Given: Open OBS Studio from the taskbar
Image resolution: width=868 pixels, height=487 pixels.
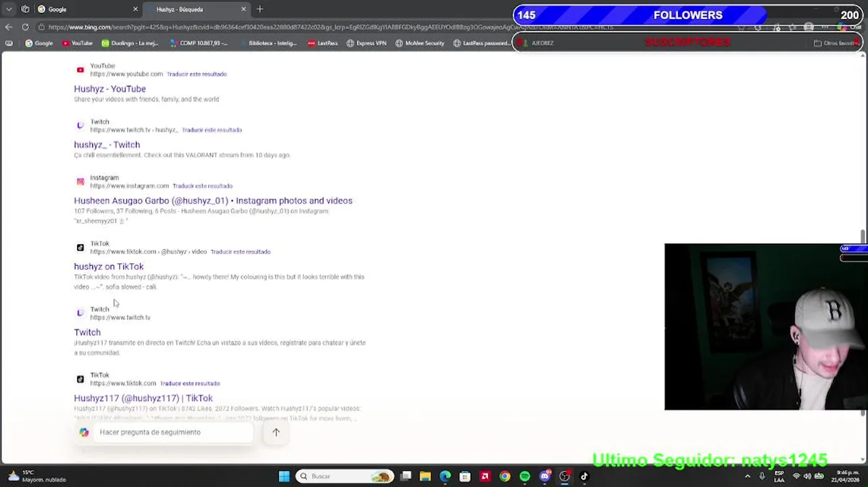Looking at the screenshot, I should 564,476.
